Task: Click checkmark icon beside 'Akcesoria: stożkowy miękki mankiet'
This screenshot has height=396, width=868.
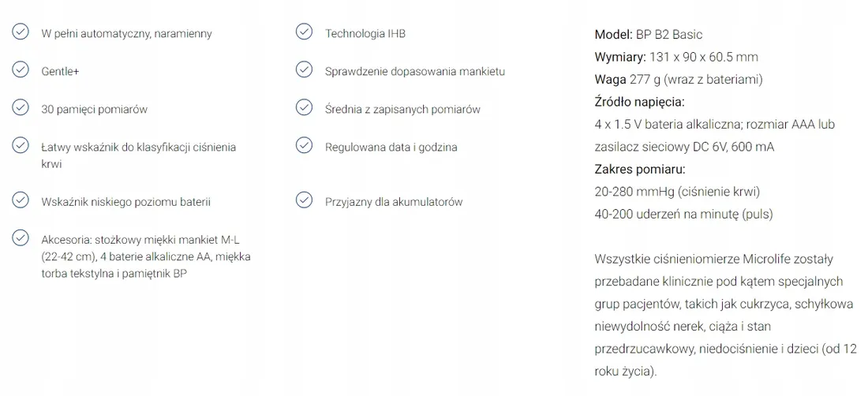Action: [21, 237]
